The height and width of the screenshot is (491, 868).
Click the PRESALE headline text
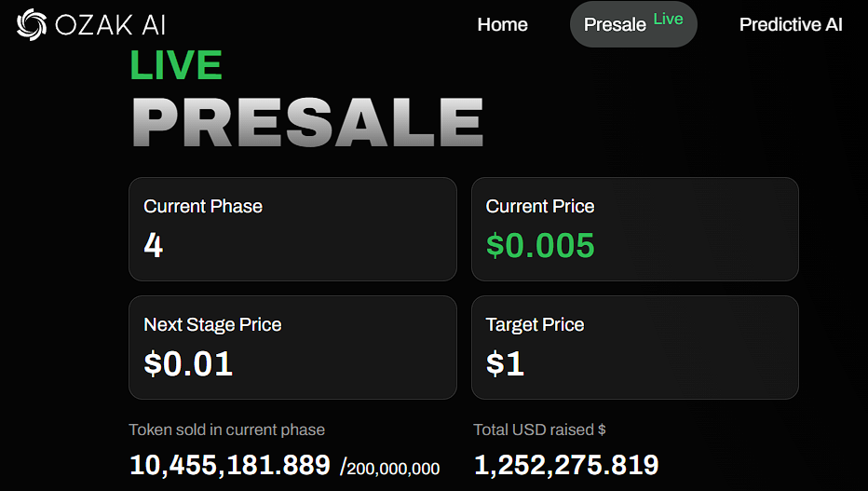pos(307,122)
